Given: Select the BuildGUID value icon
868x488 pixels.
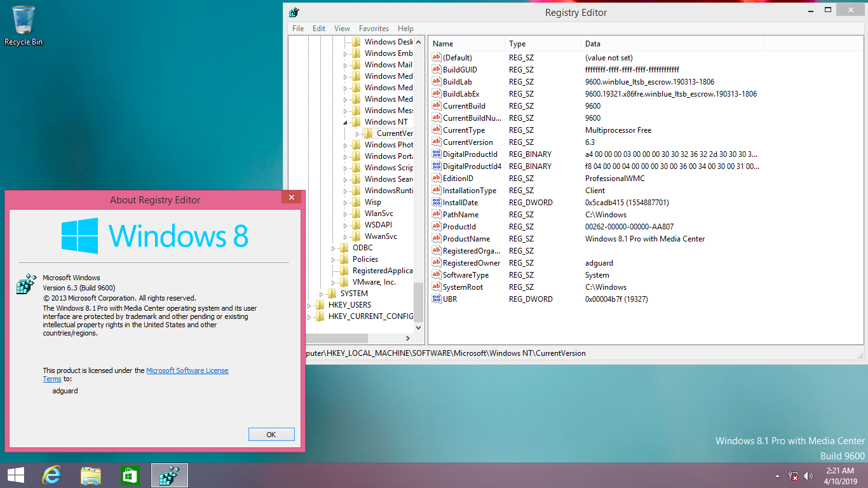Looking at the screenshot, I should (x=437, y=69).
